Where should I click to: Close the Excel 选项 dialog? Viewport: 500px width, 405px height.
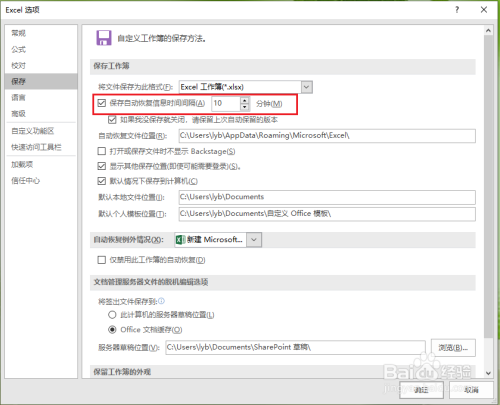tap(484, 10)
